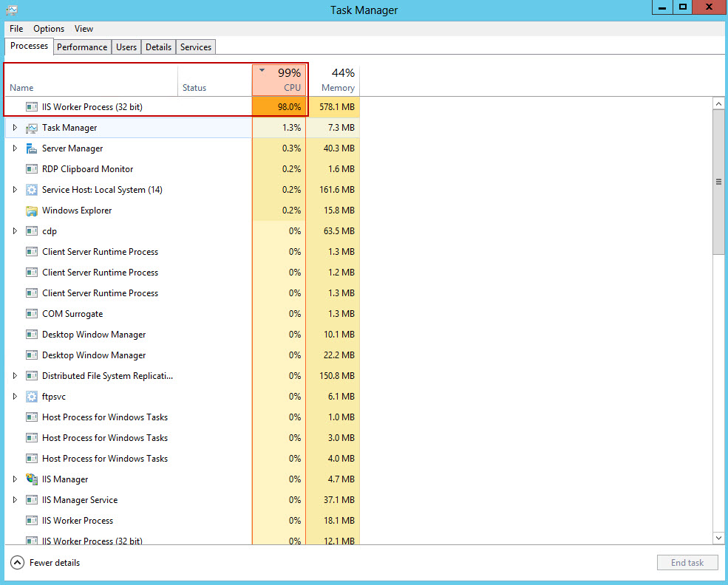Click the Windows Explorer folder icon

click(x=31, y=211)
